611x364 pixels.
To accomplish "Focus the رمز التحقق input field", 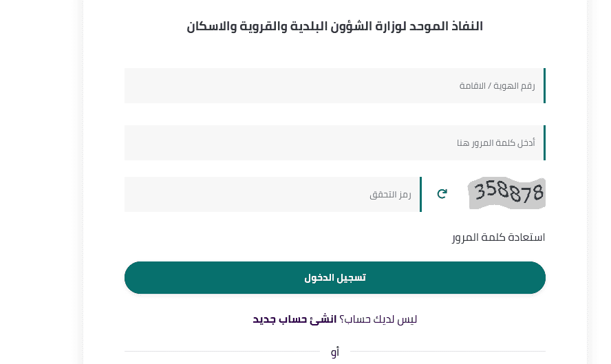I will click(272, 195).
